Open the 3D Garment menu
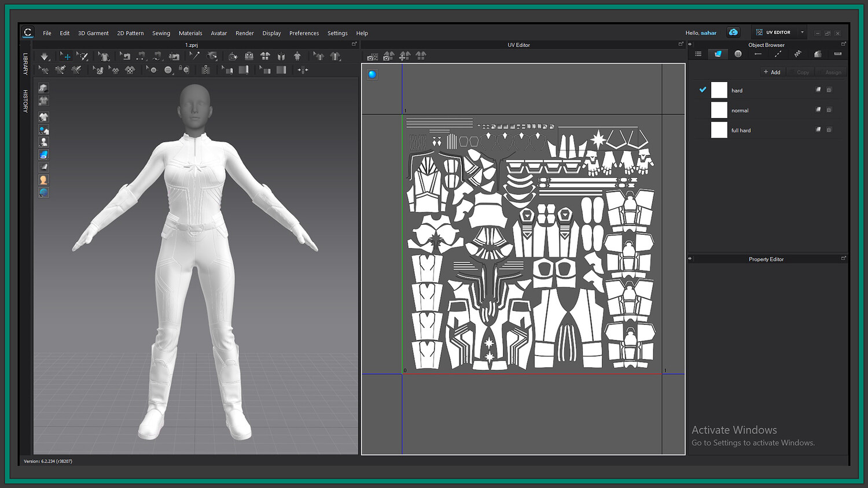Image resolution: width=868 pixels, height=488 pixels. [x=93, y=34]
